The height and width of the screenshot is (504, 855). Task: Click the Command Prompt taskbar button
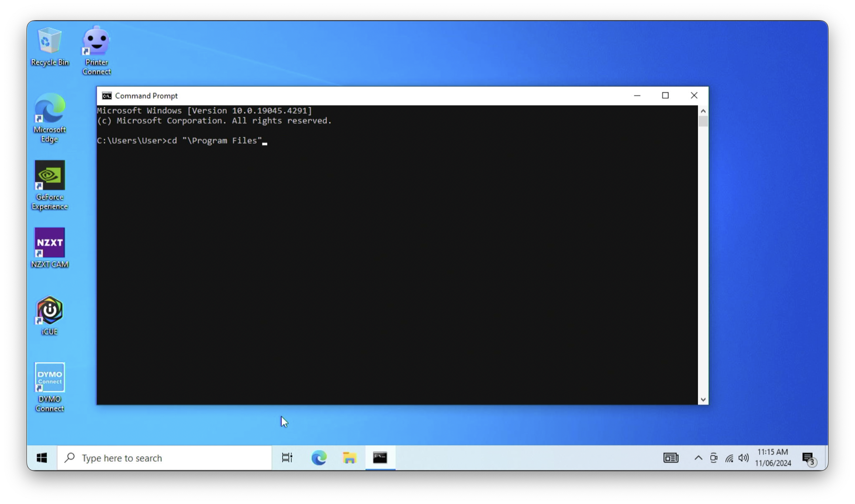pyautogui.click(x=380, y=458)
